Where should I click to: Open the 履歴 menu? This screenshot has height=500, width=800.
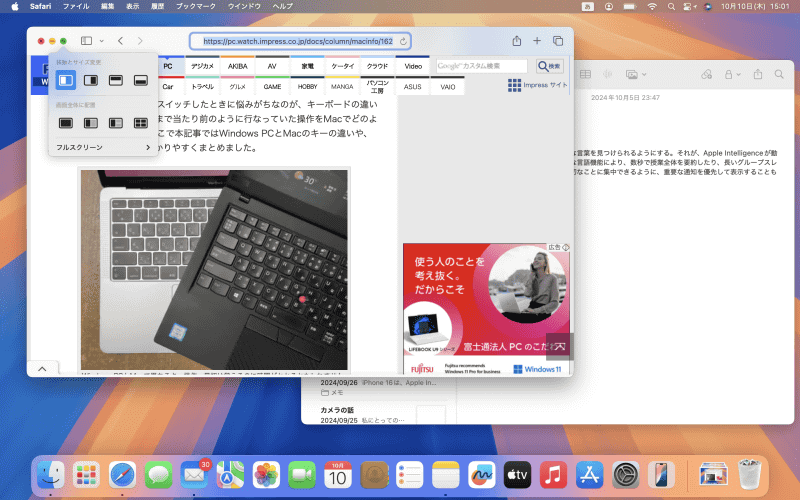point(158,6)
